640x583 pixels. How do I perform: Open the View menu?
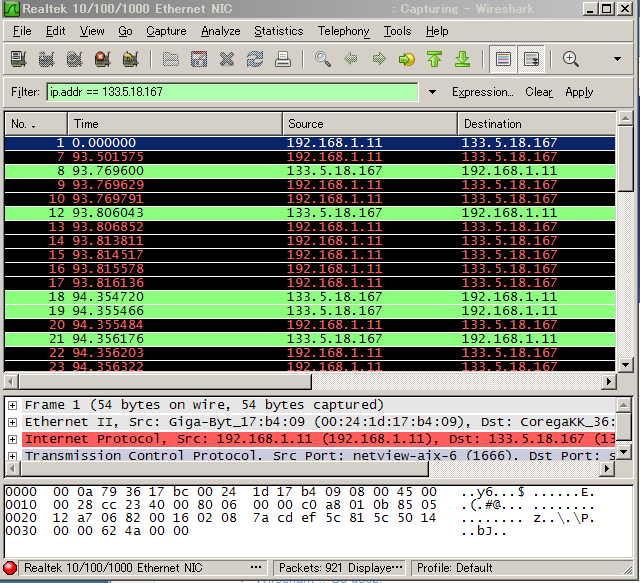92,31
